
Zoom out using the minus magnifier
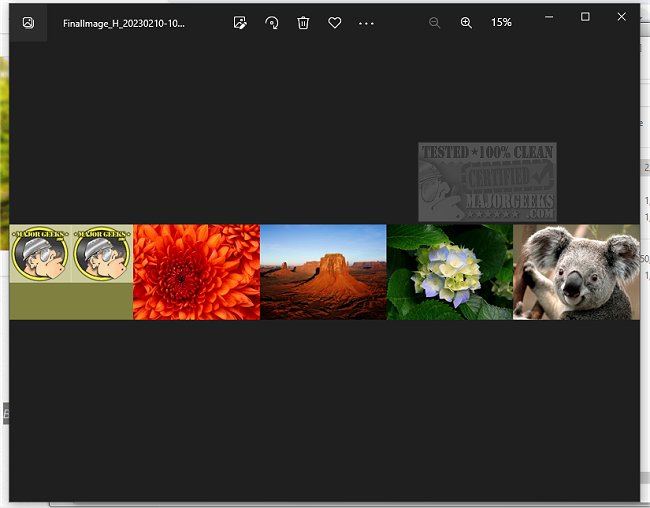coord(434,22)
